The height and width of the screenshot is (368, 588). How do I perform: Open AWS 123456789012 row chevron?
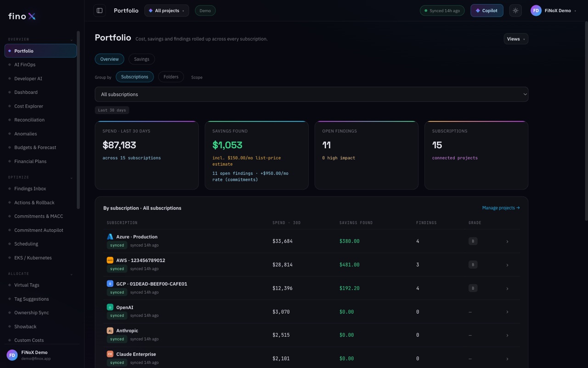pos(507,265)
